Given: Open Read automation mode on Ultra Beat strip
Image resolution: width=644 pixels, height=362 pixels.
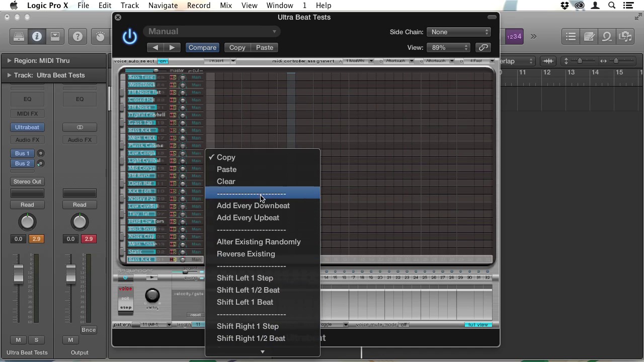Looking at the screenshot, I should pos(27,205).
